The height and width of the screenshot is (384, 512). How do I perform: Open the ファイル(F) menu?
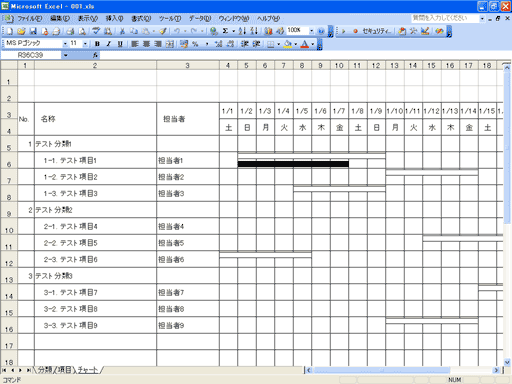30,19
